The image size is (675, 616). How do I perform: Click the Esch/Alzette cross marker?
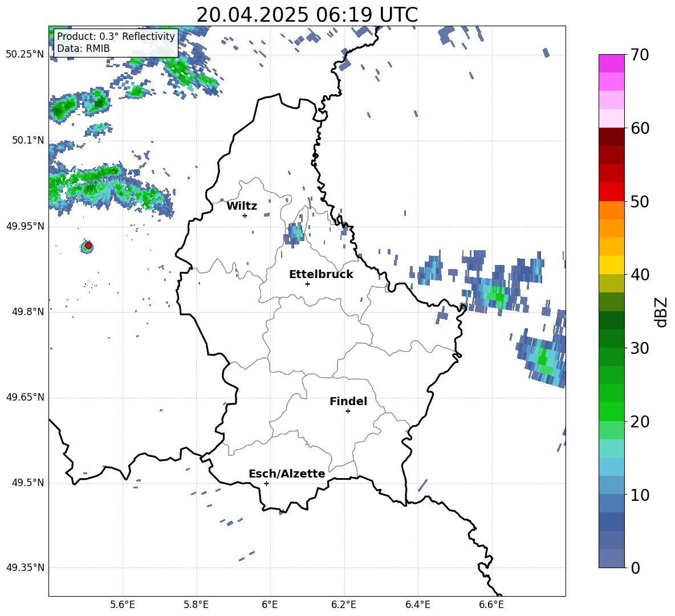266,483
